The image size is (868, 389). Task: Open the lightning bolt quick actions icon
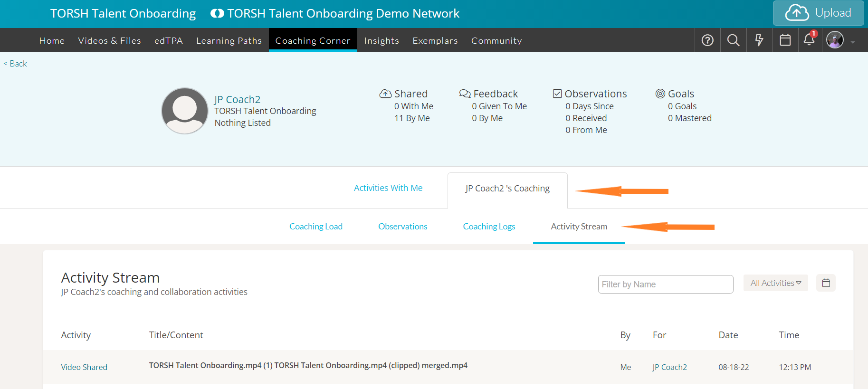click(759, 40)
